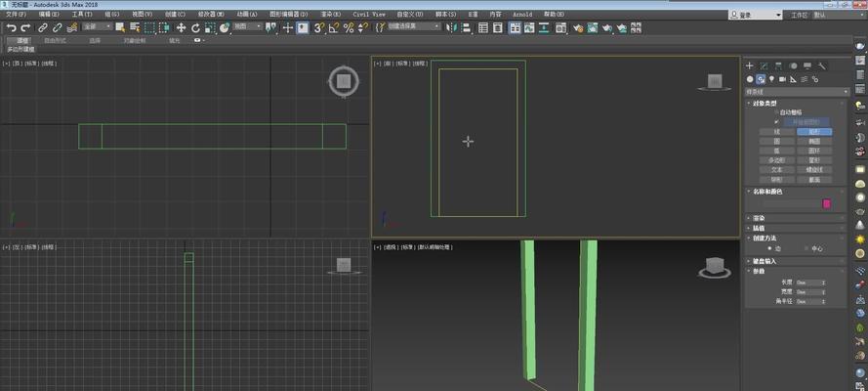The height and width of the screenshot is (391, 868).
Task: Activate the Select and Scale tool
Action: pos(210,27)
